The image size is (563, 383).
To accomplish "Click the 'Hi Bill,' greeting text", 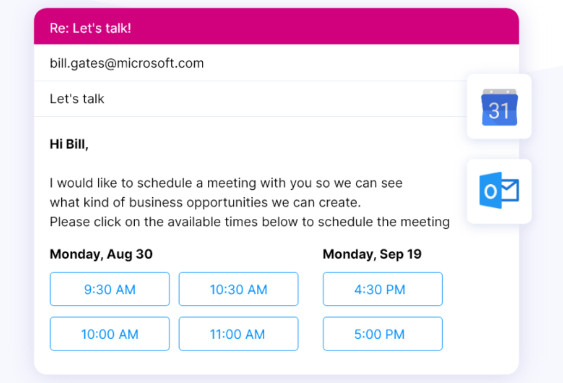I will (x=69, y=144).
